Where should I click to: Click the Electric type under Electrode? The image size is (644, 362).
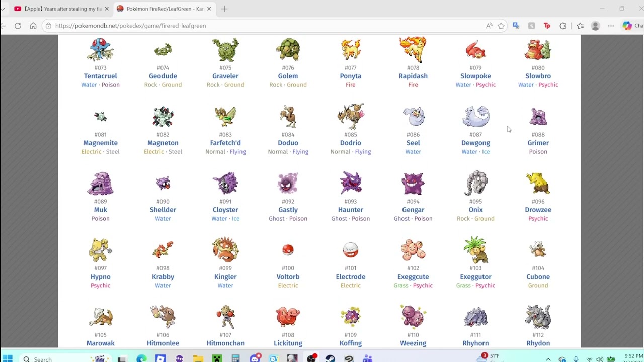(351, 286)
